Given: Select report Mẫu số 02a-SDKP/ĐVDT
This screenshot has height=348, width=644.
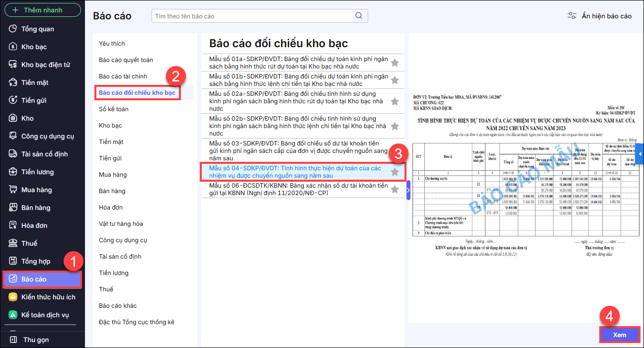Looking at the screenshot, I should (x=303, y=101).
